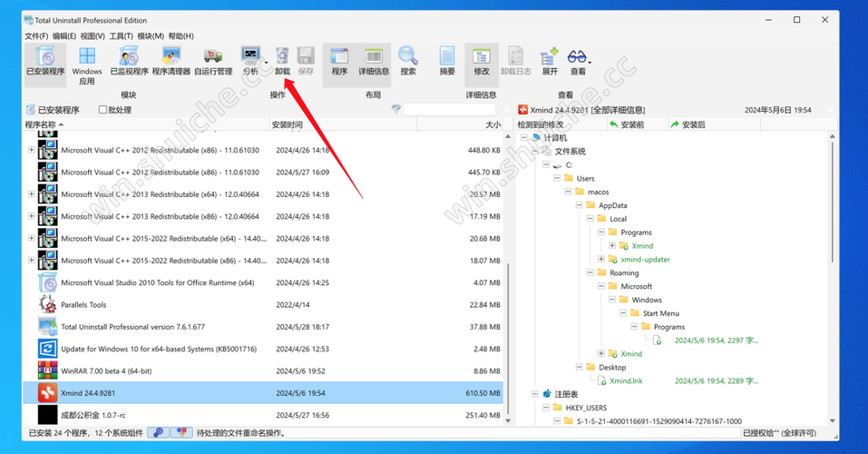Expand the xmind-updater tree folder
The height and width of the screenshot is (454, 868).
(601, 260)
